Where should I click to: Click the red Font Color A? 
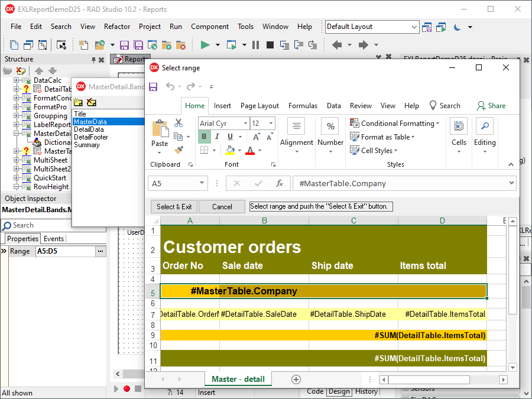pos(250,150)
